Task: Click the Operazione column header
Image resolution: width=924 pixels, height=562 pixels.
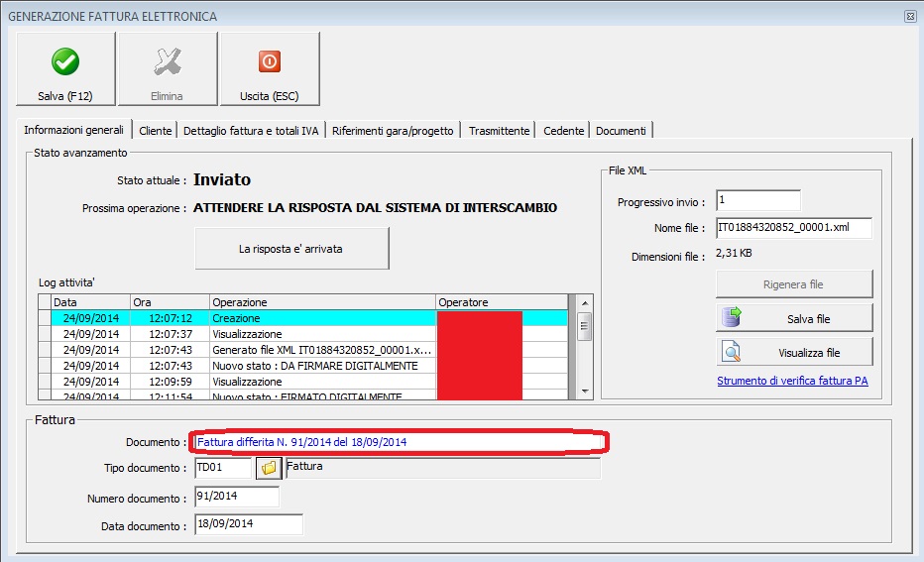Action: 322,302
